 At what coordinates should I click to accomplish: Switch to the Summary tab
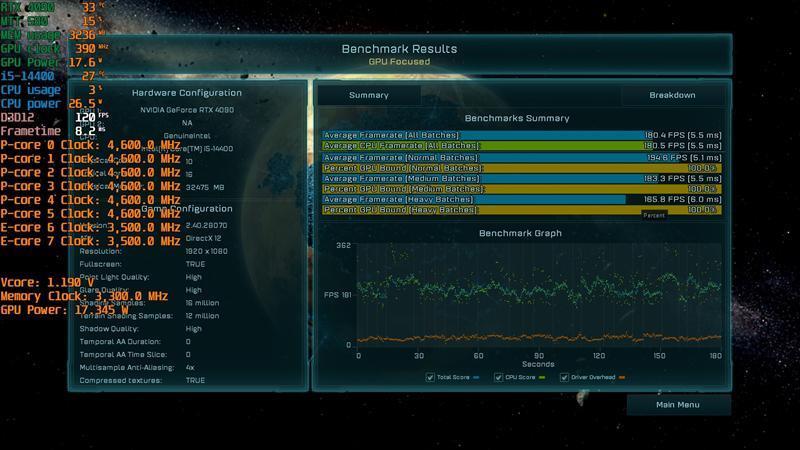point(368,95)
